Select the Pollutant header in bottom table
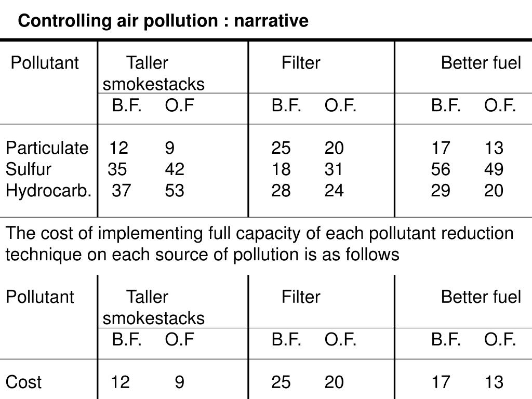532x399 pixels. click(39, 297)
